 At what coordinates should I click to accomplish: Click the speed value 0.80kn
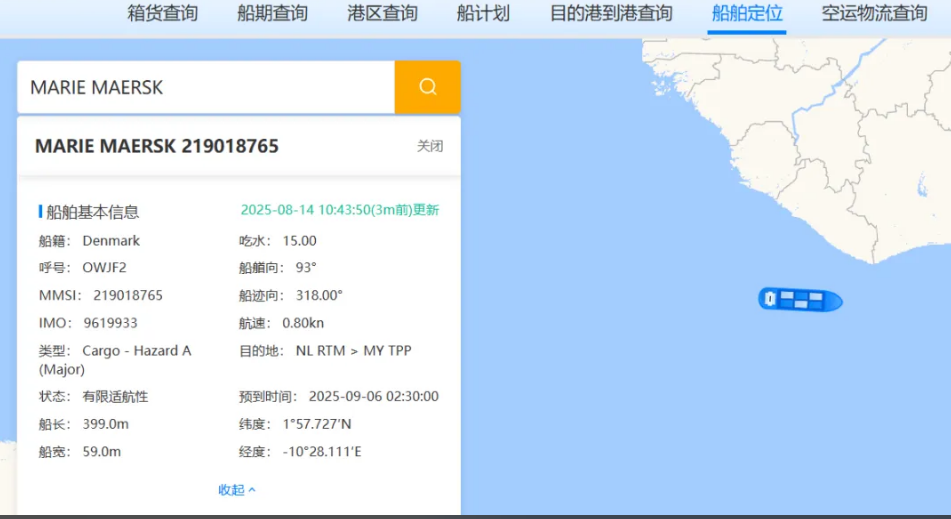pyautogui.click(x=303, y=323)
